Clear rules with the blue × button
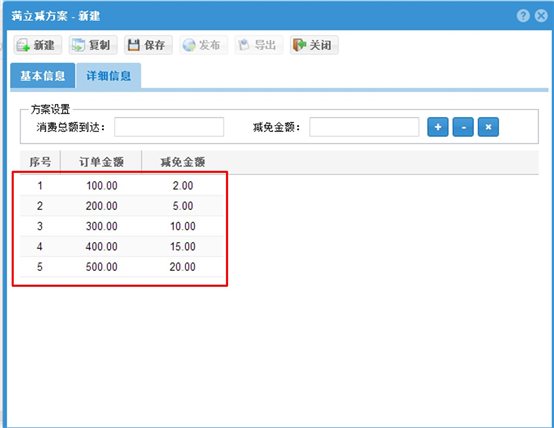 point(488,127)
